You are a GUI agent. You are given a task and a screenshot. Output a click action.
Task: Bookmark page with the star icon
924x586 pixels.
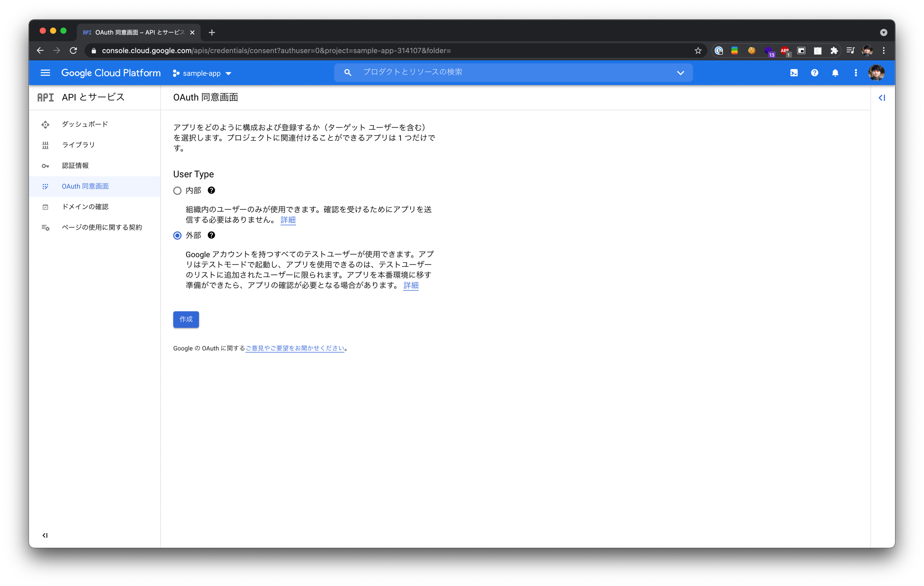coord(698,51)
